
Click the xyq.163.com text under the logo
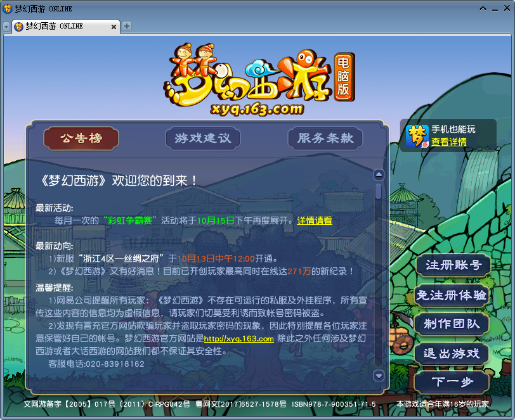tap(257, 109)
